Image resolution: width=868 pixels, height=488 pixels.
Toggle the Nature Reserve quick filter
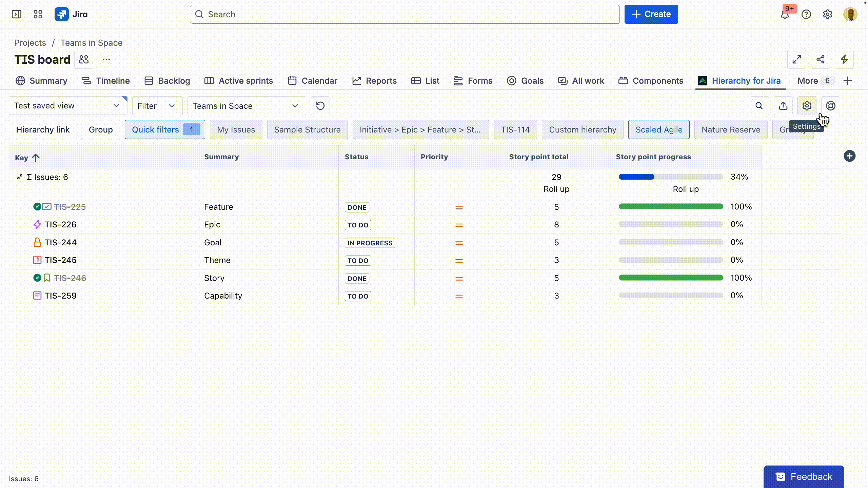click(731, 129)
